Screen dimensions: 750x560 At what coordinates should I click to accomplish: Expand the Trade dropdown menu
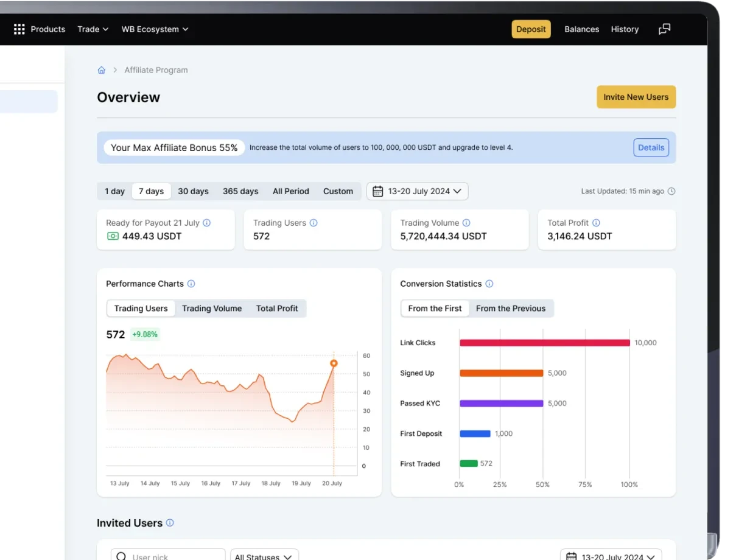(x=93, y=29)
